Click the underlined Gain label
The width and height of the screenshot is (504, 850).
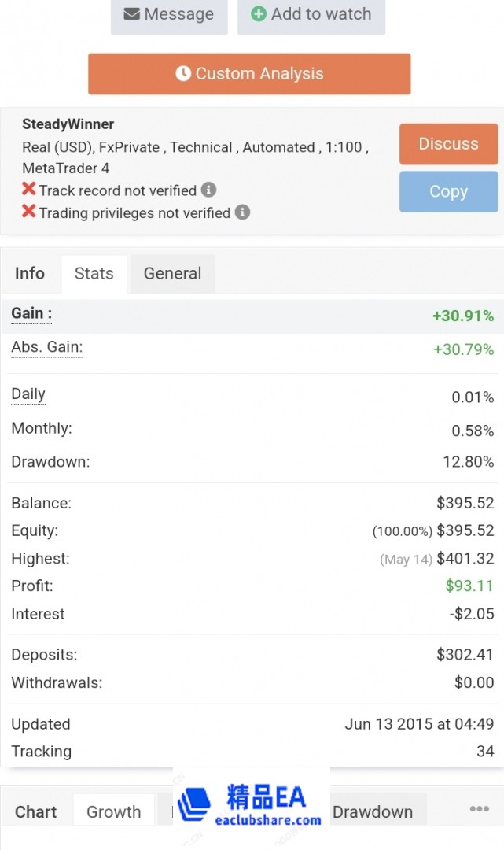tap(31, 313)
